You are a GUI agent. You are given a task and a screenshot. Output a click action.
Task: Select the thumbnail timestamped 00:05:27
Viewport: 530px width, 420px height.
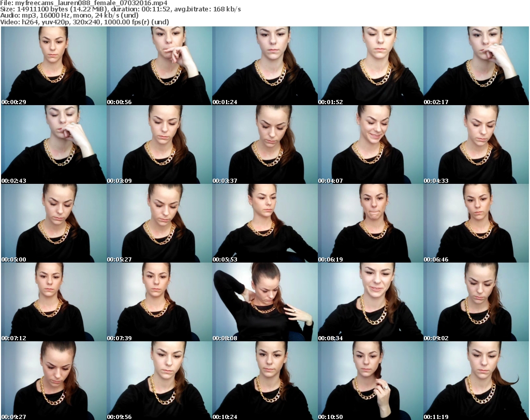(x=159, y=224)
